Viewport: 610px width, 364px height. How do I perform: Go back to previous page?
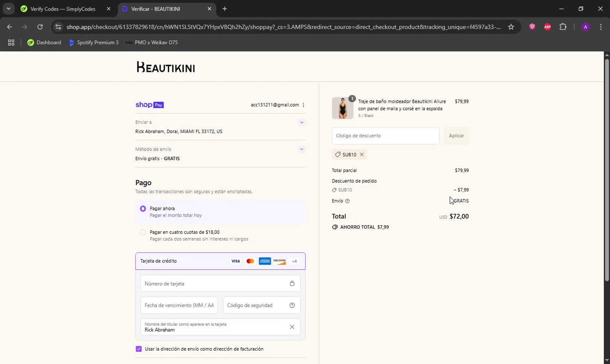click(x=10, y=27)
